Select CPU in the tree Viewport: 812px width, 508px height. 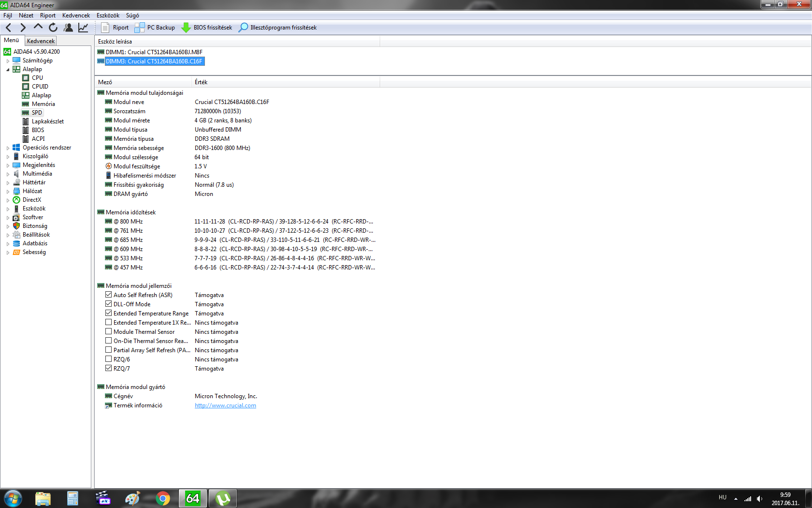37,78
